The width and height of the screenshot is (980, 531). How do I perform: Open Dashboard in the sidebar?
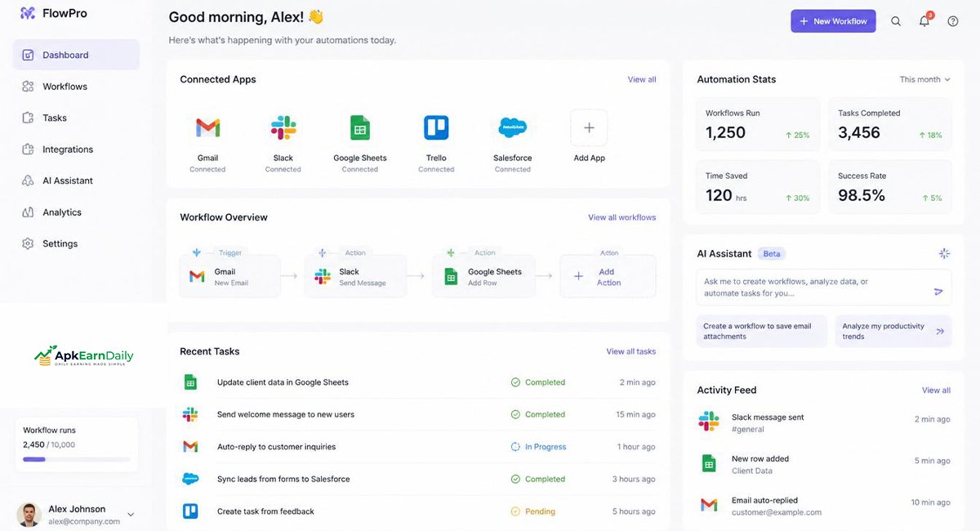[76, 55]
